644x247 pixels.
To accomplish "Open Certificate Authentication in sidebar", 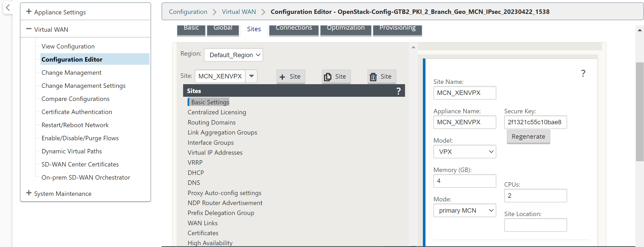I will 77,112.
